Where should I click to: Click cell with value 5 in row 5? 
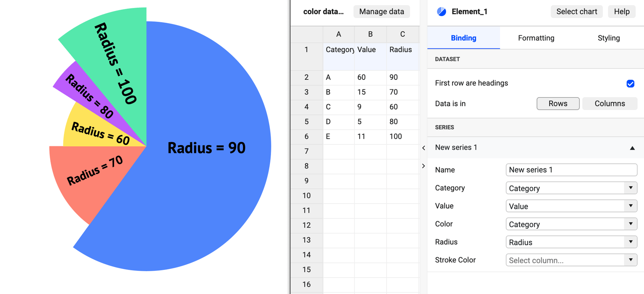(371, 122)
